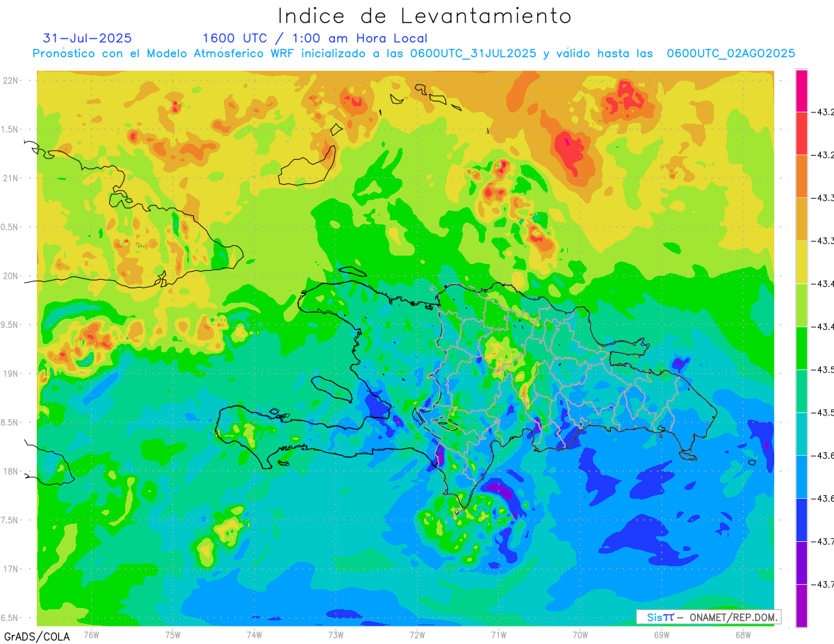Select the light blue legend swatch
The height and width of the screenshot is (644, 834).
(x=801, y=477)
